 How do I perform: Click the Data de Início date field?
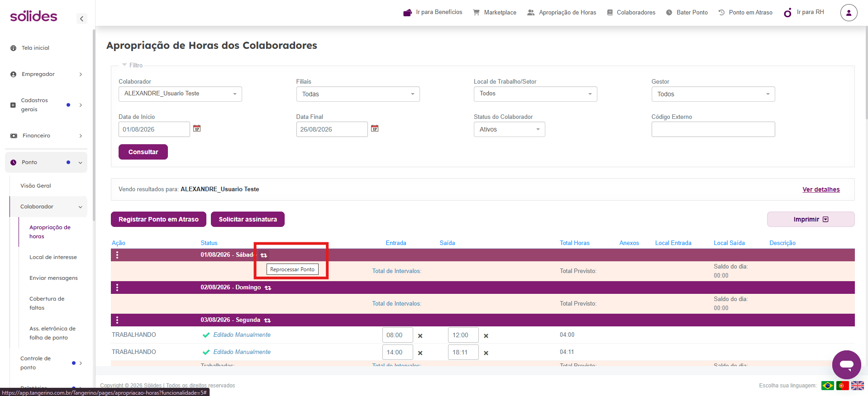154,129
